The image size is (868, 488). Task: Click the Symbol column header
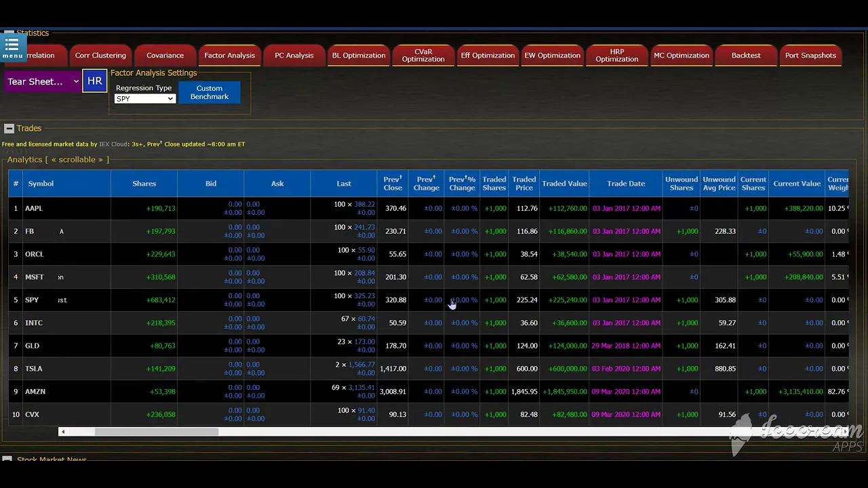tap(66, 184)
